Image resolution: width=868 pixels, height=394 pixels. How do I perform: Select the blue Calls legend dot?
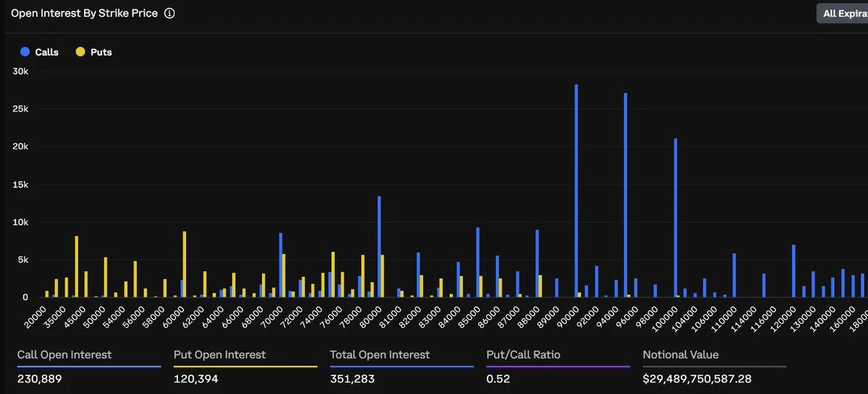(x=25, y=52)
